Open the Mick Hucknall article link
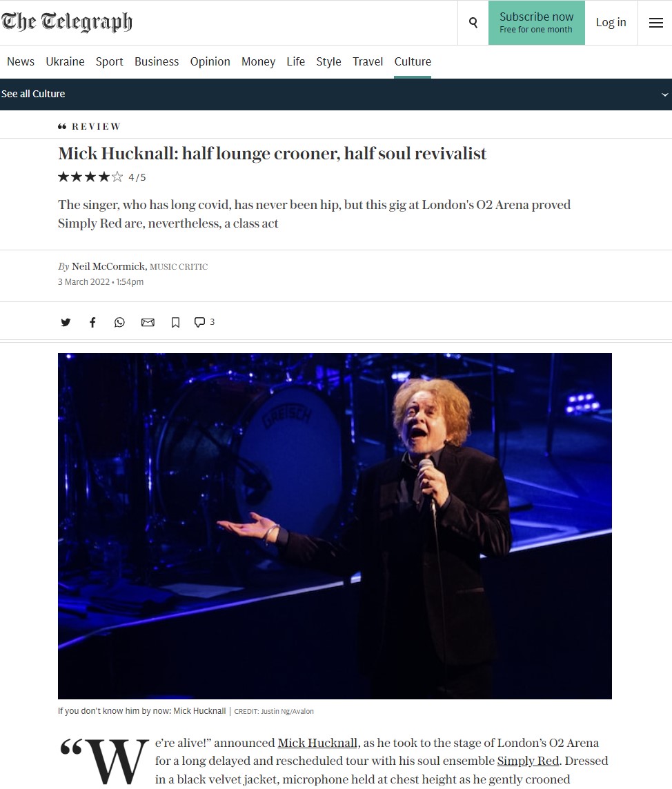672x789 pixels. 317,743
